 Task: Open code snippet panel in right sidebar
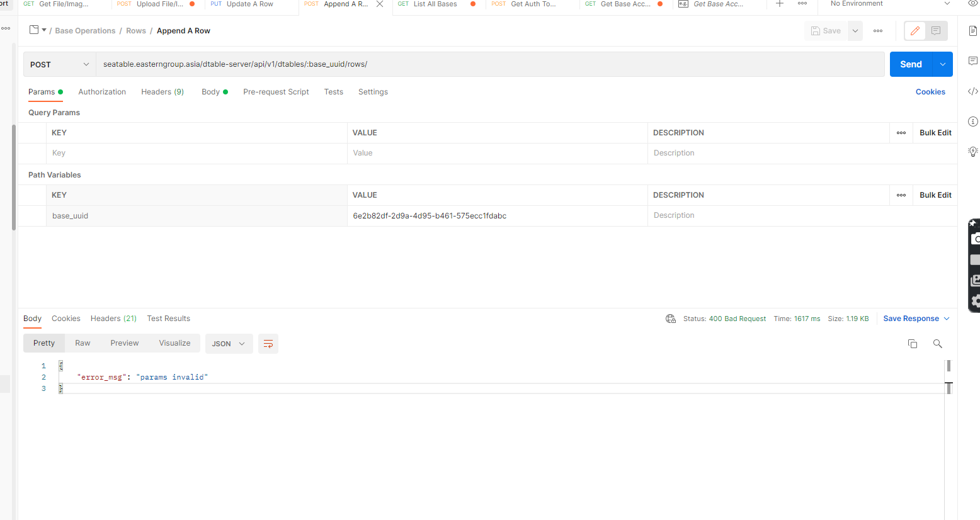tap(972, 91)
